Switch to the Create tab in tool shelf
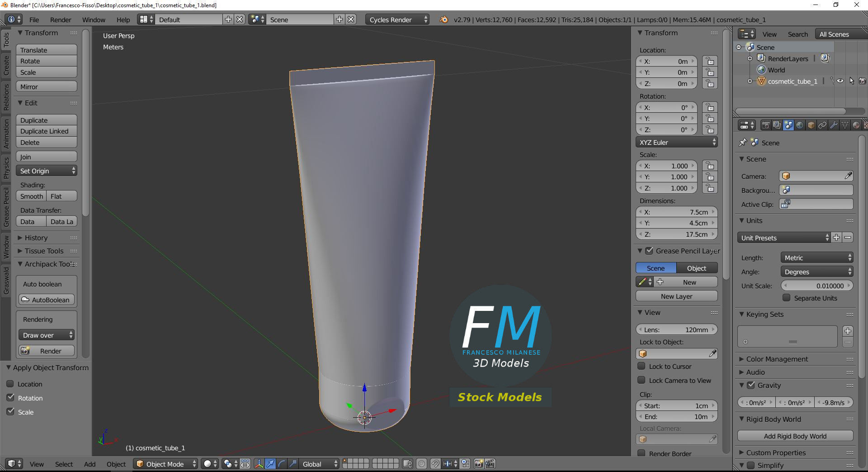The image size is (868, 472). (6, 65)
